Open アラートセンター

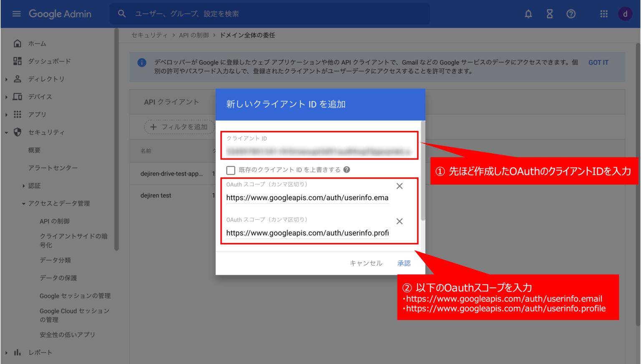(53, 168)
